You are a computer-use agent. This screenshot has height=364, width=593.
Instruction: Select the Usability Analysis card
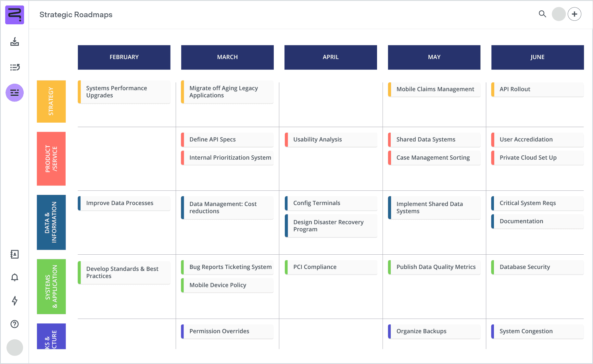[330, 140]
